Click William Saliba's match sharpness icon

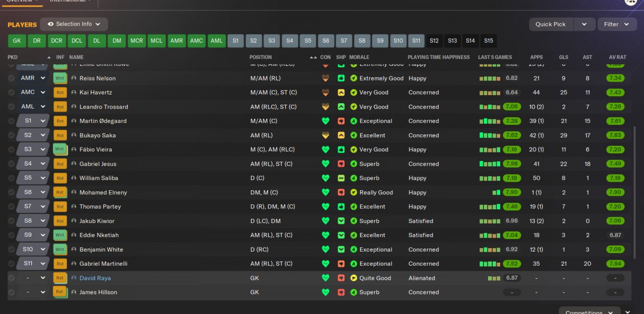point(341,178)
